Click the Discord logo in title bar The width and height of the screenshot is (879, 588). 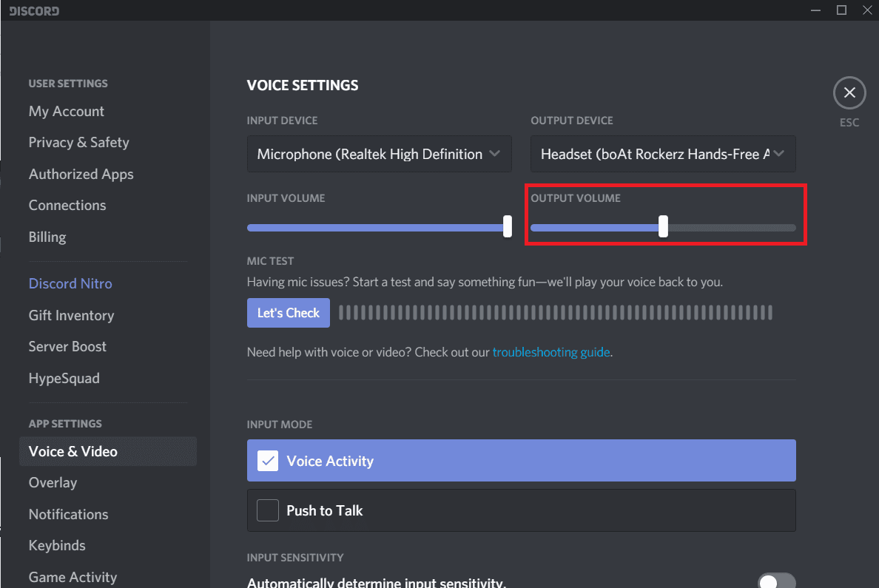point(34,10)
